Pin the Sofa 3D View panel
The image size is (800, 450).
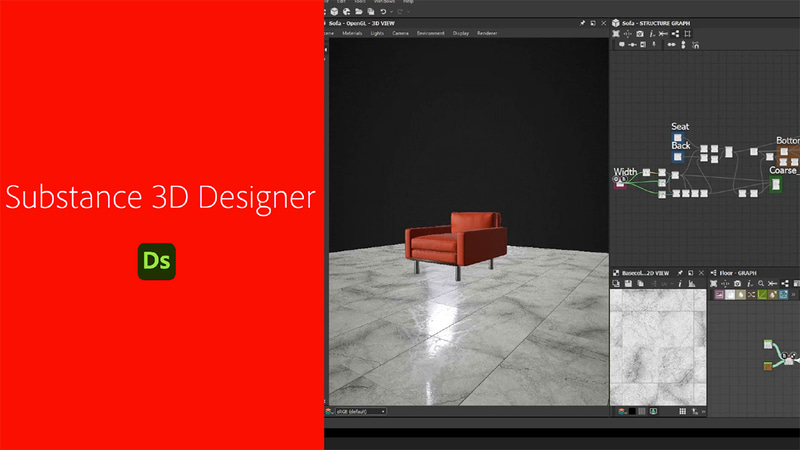click(x=582, y=23)
